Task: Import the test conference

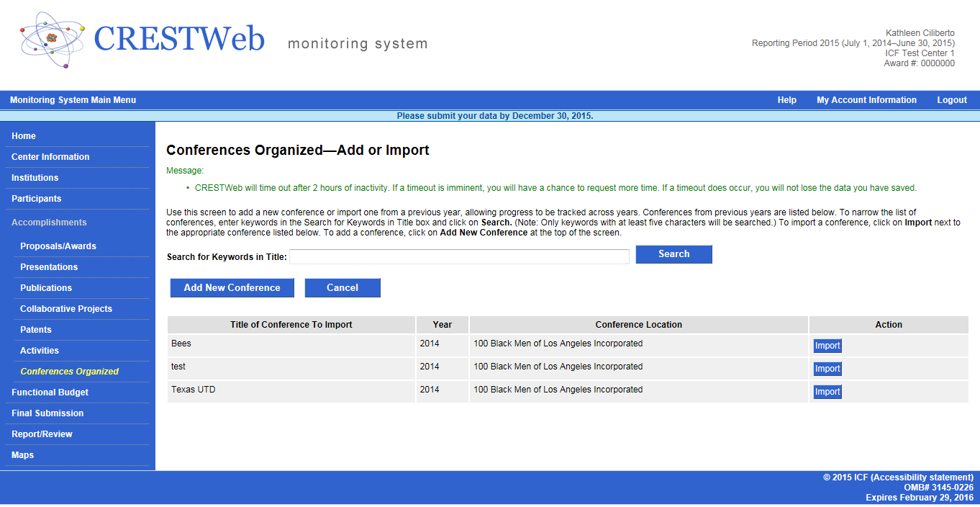Action: tap(827, 369)
